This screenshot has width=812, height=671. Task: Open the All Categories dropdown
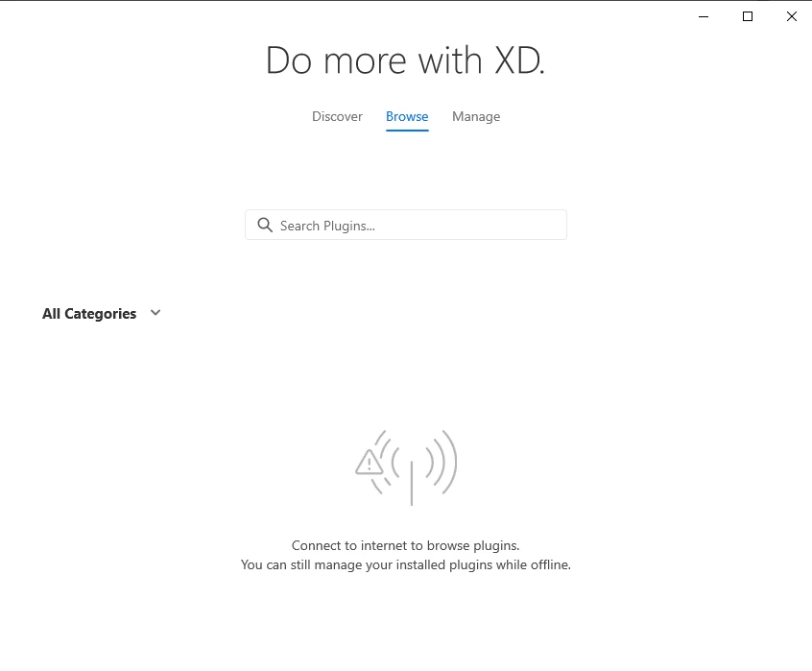(x=102, y=313)
